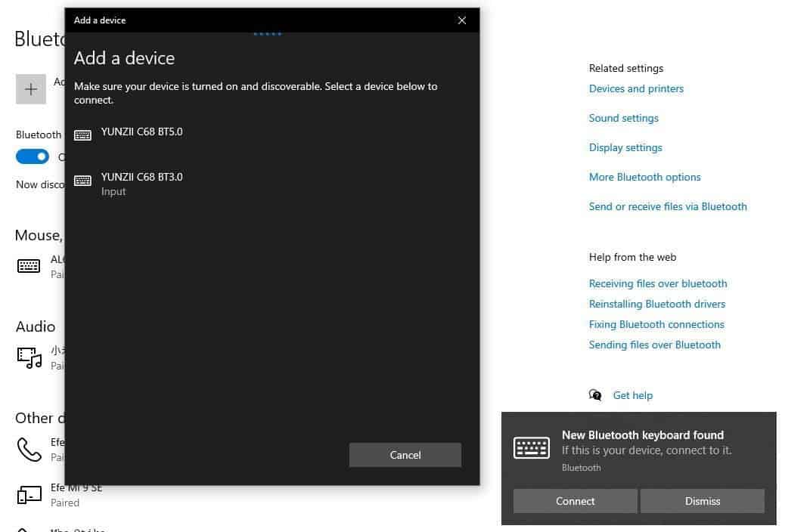Click the audio device icon under Audio
Image resolution: width=785 pixels, height=532 pixels.
coord(29,357)
